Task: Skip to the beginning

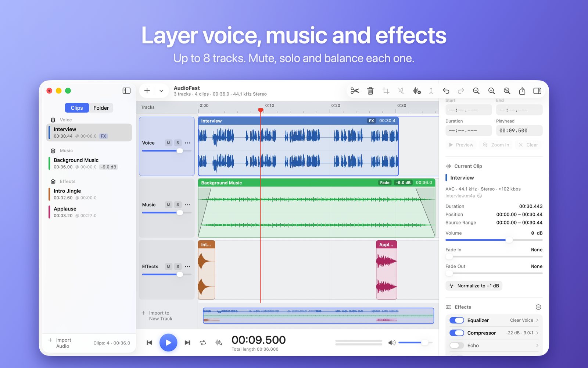Action: (149, 343)
